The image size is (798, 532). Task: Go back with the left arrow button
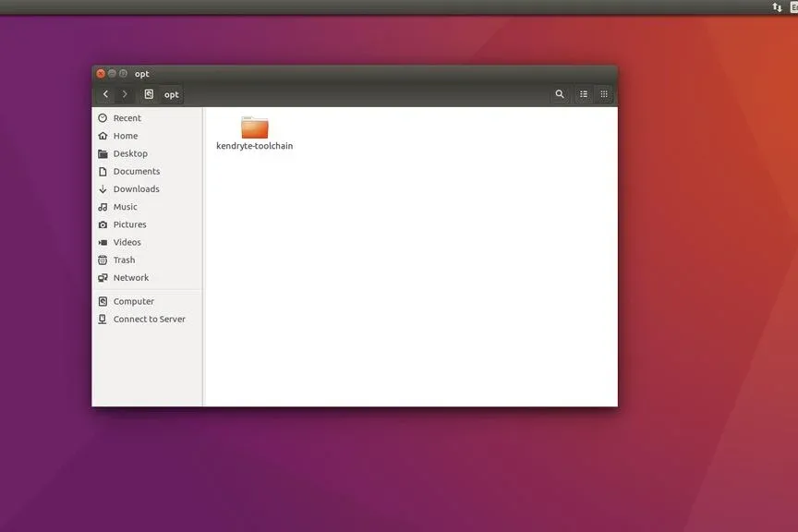[105, 94]
